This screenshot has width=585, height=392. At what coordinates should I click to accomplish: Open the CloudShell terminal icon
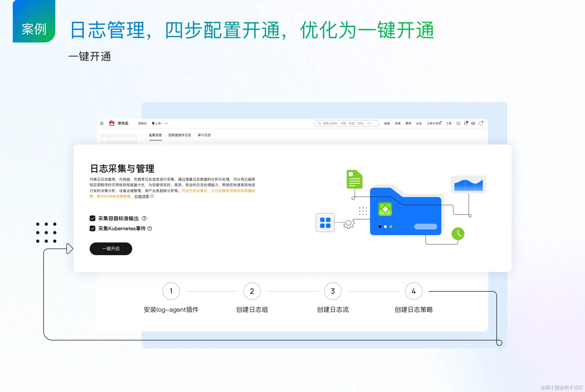pyautogui.click(x=458, y=123)
